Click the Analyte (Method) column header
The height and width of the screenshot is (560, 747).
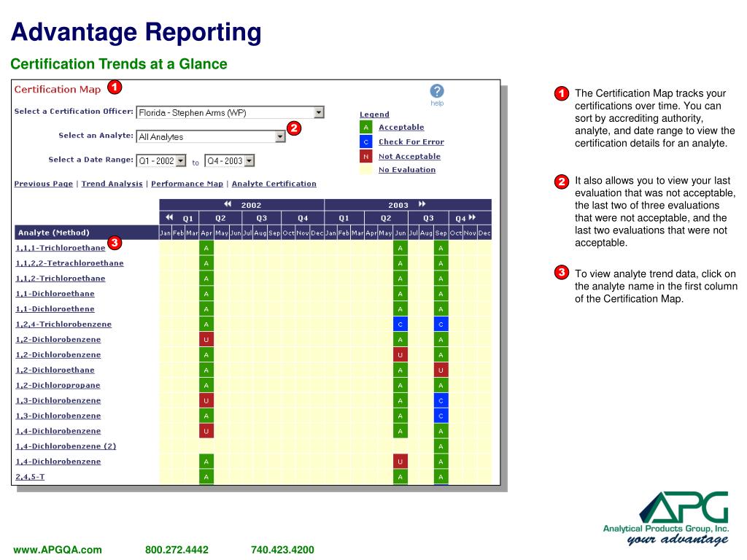click(87, 233)
